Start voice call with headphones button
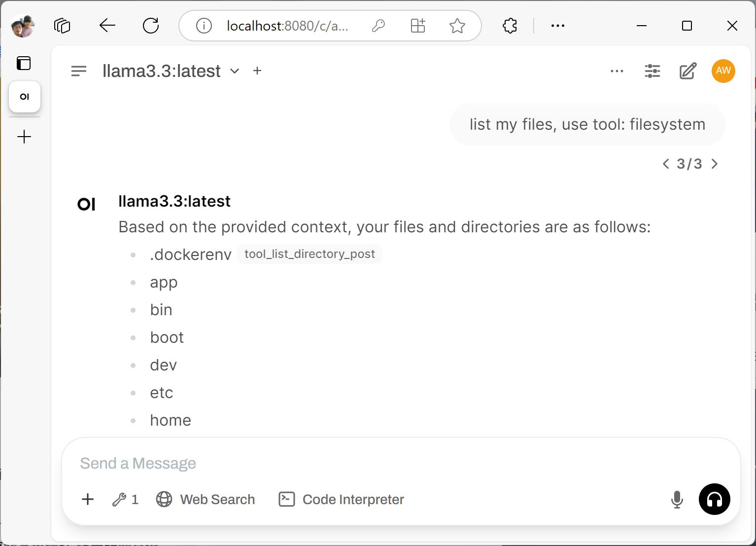756x546 pixels. pos(714,499)
